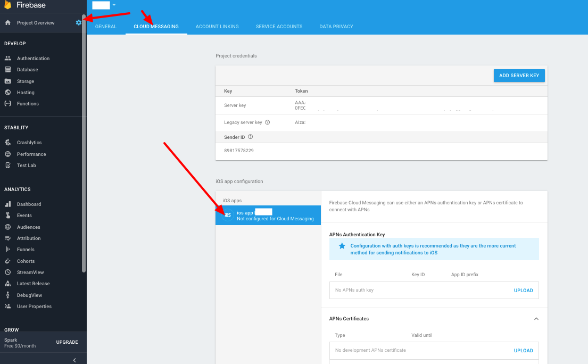Open the Latest Release menu item
588x364 pixels.
34,284
